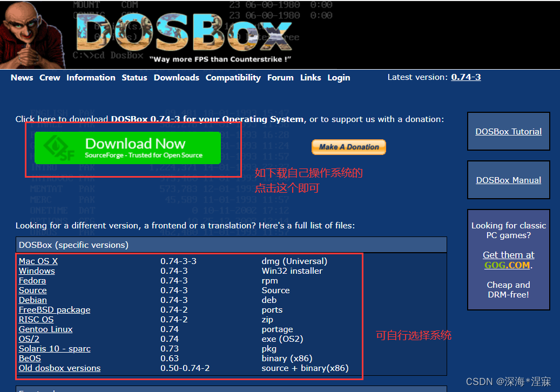Screen dimensions: 560x392
Task: Open the Forum page
Action: pyautogui.click(x=280, y=77)
